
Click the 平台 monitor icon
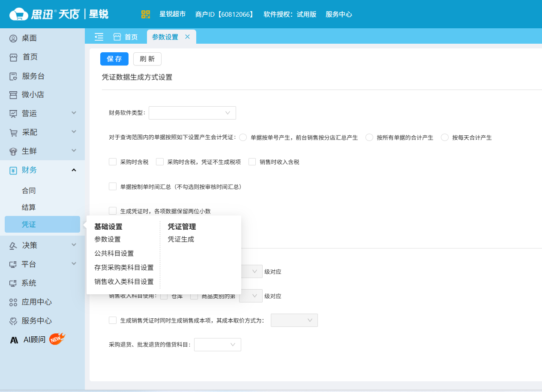tap(13, 264)
